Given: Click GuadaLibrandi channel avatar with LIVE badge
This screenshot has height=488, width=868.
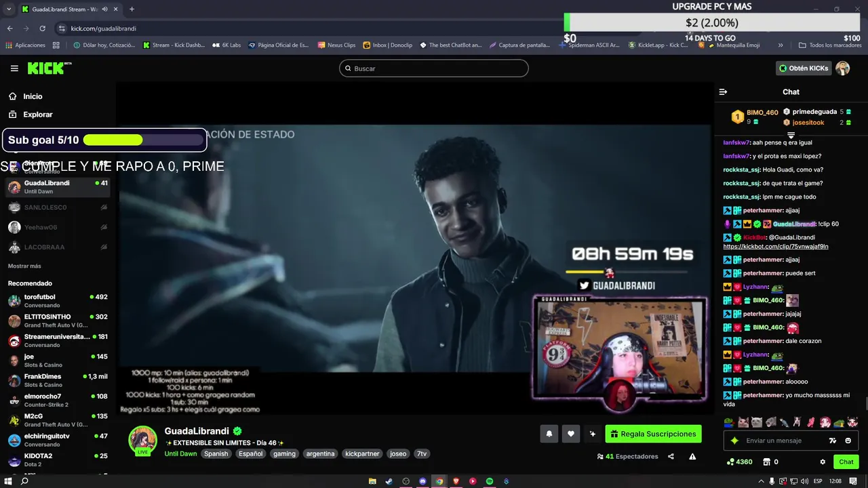Looking at the screenshot, I should (143, 441).
